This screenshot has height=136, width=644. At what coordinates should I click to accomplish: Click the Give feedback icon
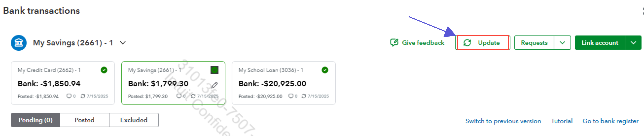(x=394, y=43)
